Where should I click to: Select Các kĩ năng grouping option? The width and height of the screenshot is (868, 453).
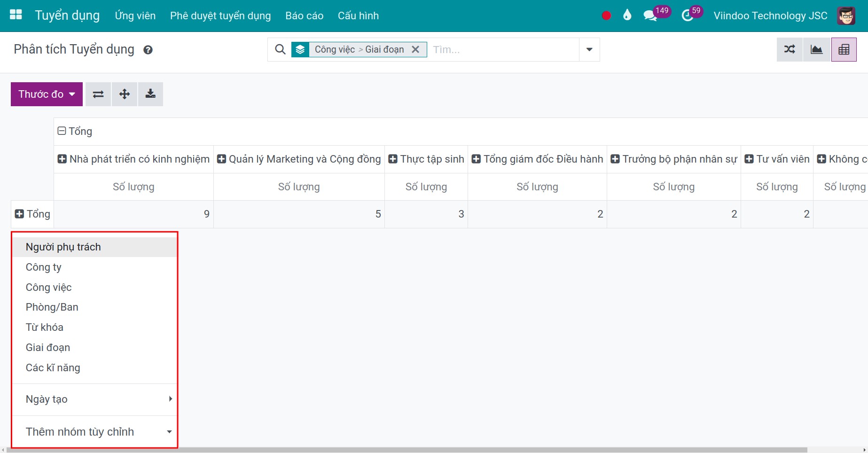click(94, 367)
